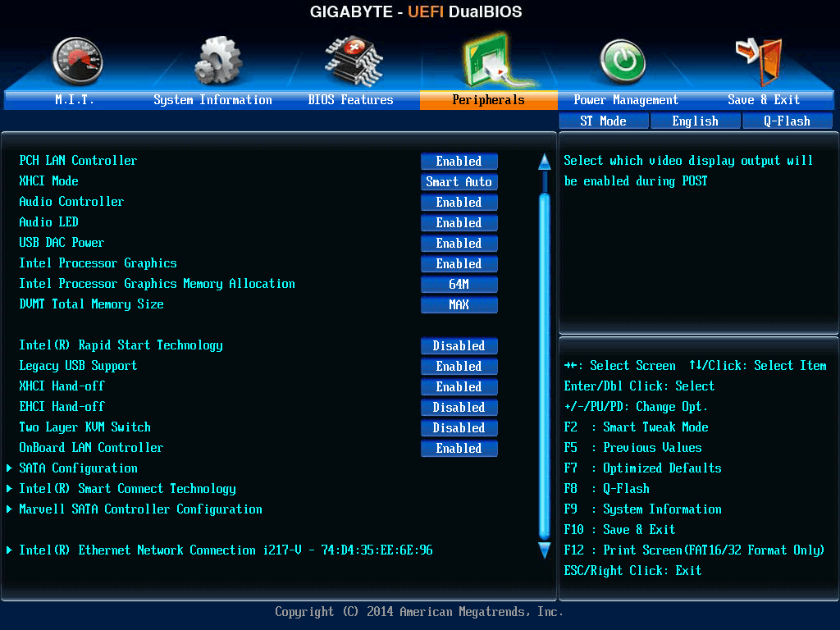Viewport: 840px width, 630px height.
Task: Click F12 Print Screen help line
Action: click(x=694, y=550)
